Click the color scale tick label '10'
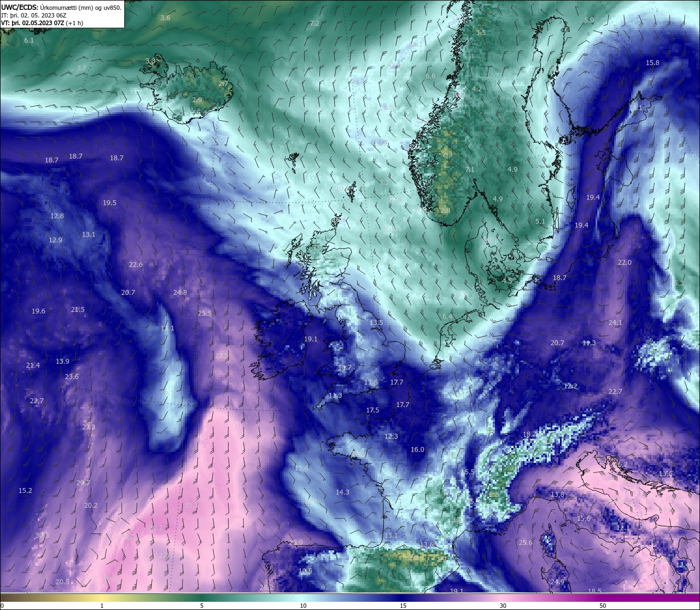This screenshot has width=700, height=610. pos(302,606)
